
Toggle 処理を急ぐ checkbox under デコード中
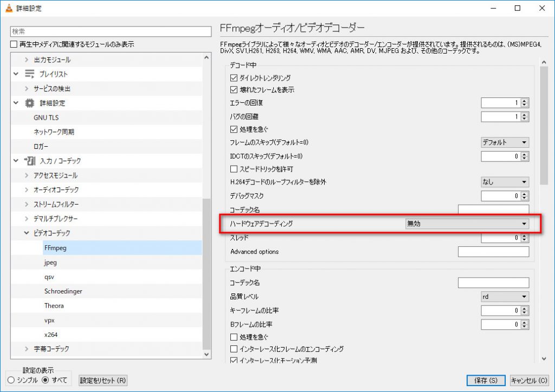[234, 129]
